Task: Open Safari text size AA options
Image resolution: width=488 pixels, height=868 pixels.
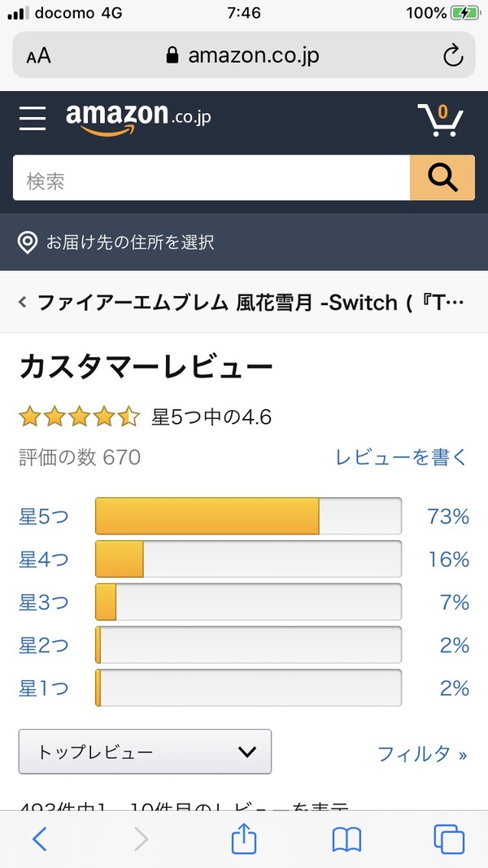Action: click(38, 55)
